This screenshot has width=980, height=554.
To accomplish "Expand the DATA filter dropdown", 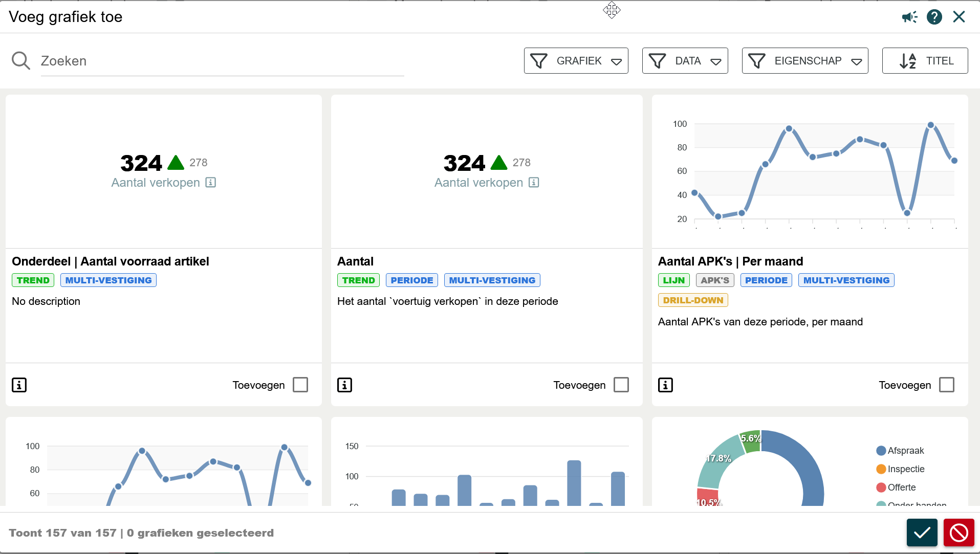I will tap(685, 61).
